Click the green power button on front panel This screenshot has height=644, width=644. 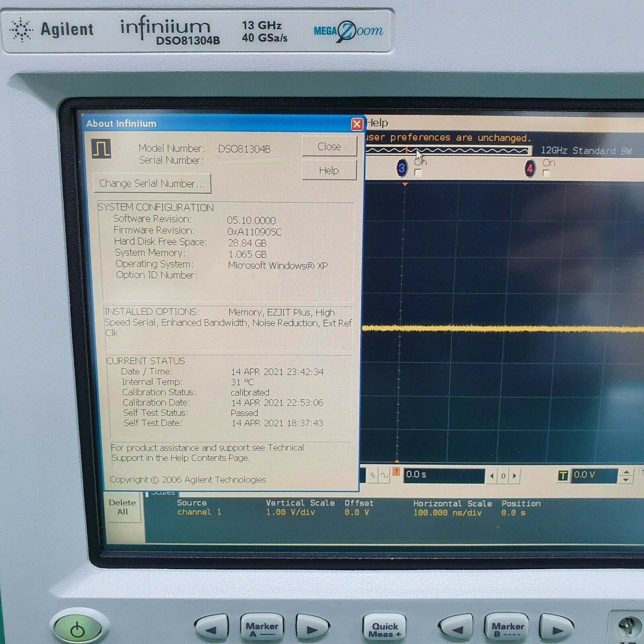(x=77, y=629)
